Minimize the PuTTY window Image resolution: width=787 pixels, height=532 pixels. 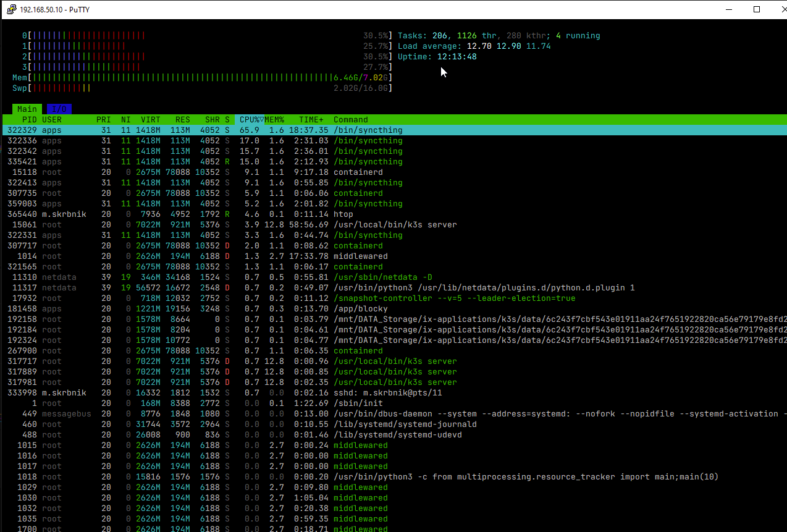tap(729, 9)
